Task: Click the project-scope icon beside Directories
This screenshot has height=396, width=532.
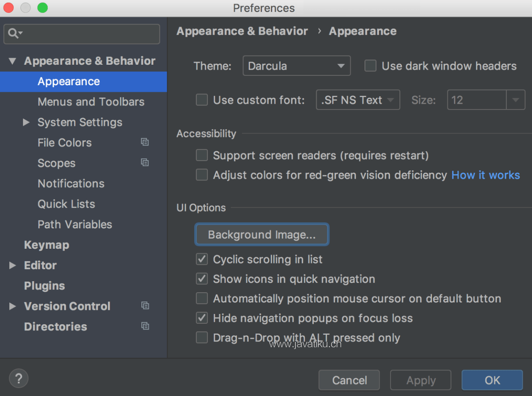Action: pyautogui.click(x=145, y=326)
